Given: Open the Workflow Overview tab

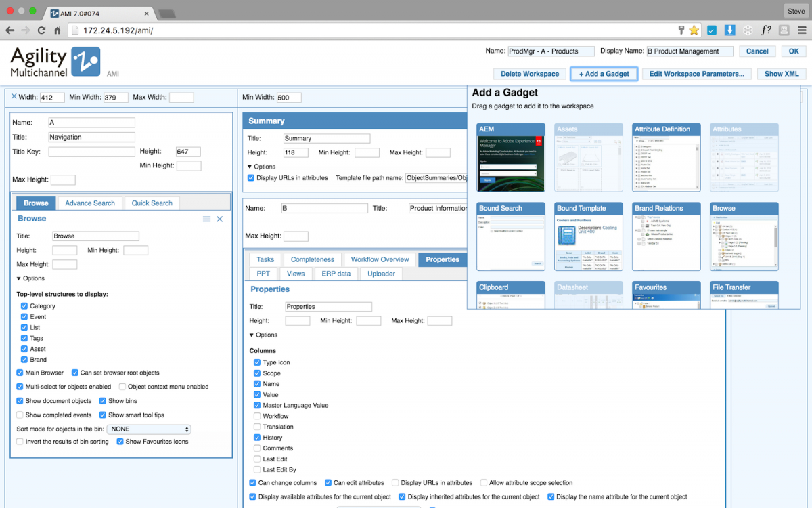Looking at the screenshot, I should 379,259.
